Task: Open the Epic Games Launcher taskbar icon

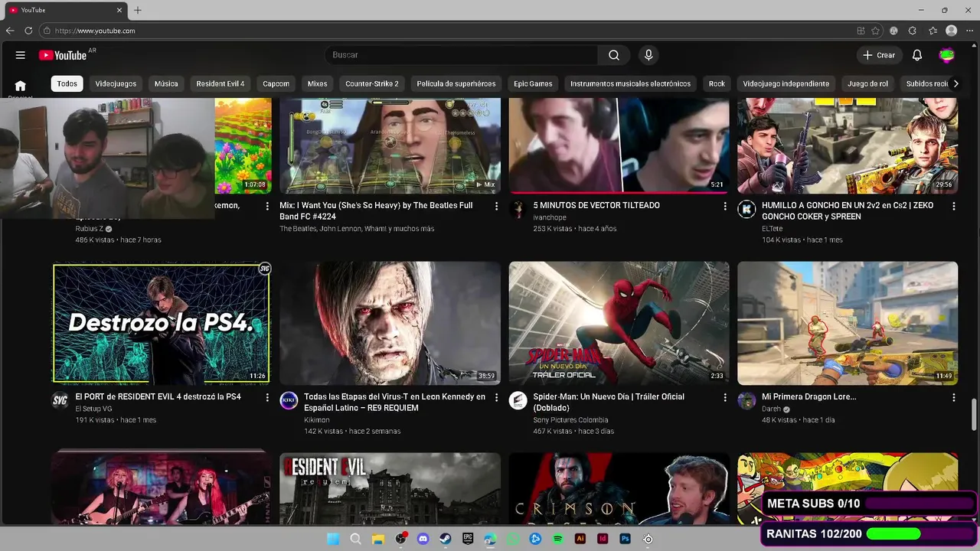Action: [x=468, y=539]
